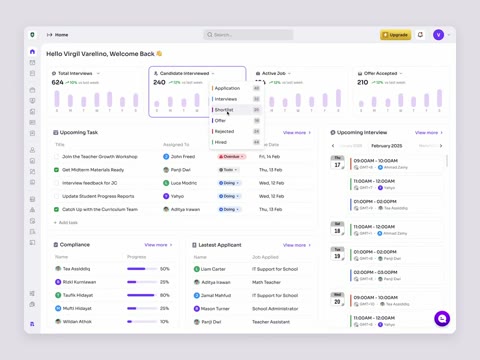Open the calendar icon below Home in sidebar
The width and height of the screenshot is (480, 360).
tap(32, 62)
